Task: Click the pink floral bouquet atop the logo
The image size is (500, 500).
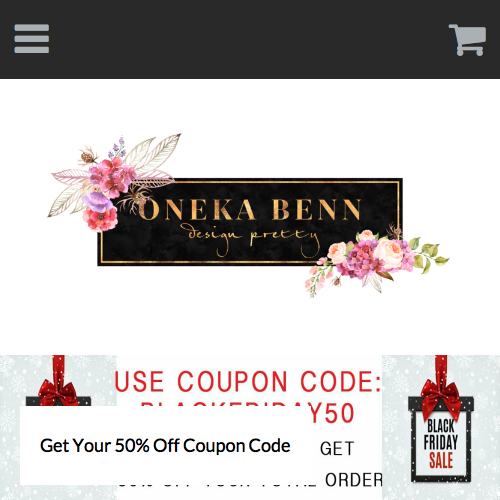Action: pyautogui.click(x=113, y=182)
